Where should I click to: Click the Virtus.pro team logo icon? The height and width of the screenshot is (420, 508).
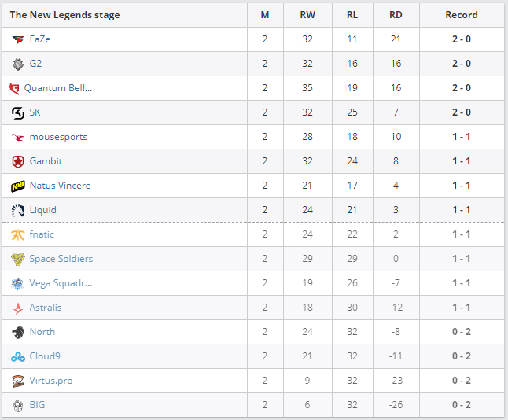pos(18,381)
